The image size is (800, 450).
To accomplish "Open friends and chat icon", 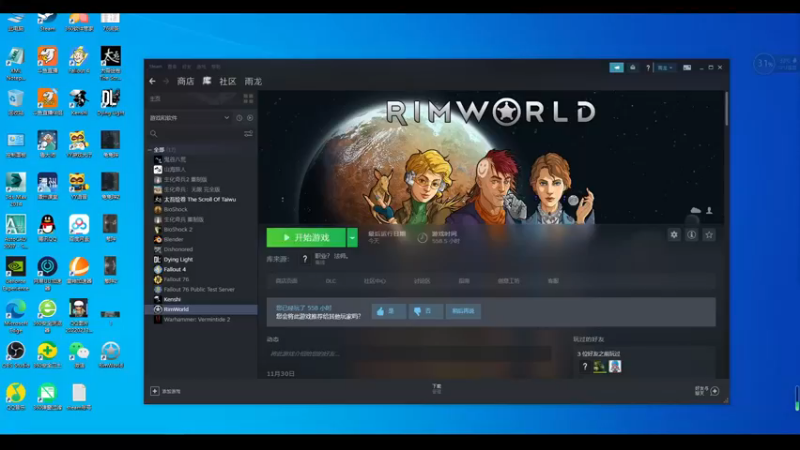I will 715,391.
